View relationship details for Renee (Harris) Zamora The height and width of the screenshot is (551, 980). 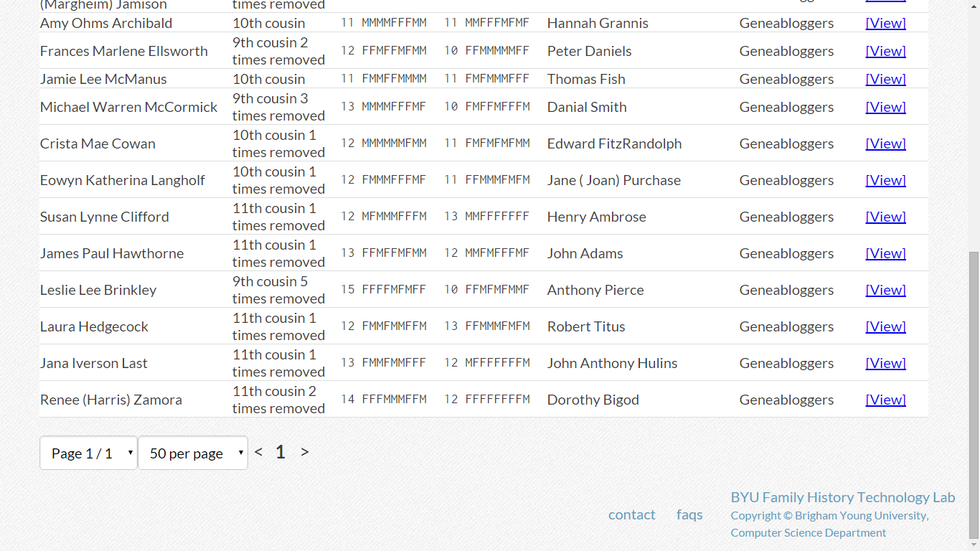click(x=885, y=399)
